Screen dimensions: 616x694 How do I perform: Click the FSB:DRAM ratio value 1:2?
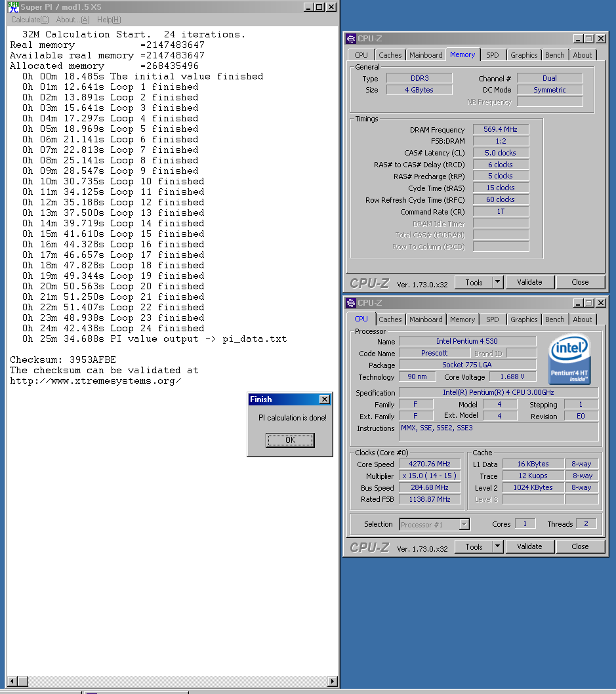point(501,141)
